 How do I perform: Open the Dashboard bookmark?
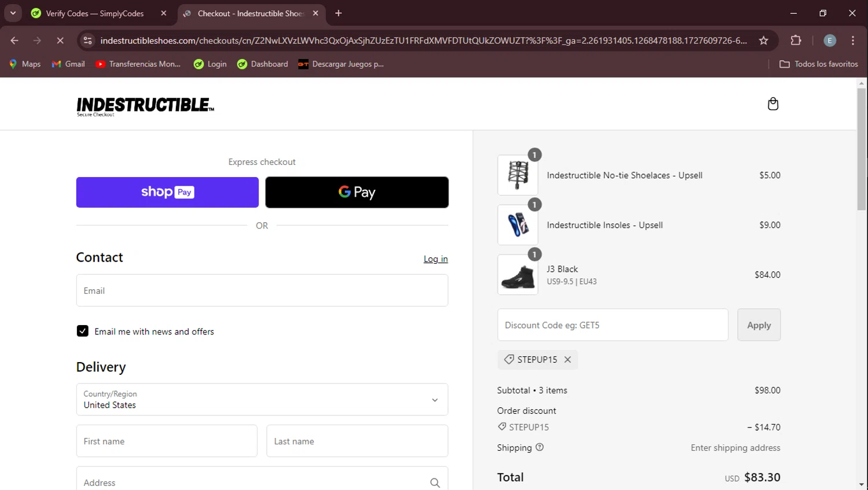click(x=262, y=64)
